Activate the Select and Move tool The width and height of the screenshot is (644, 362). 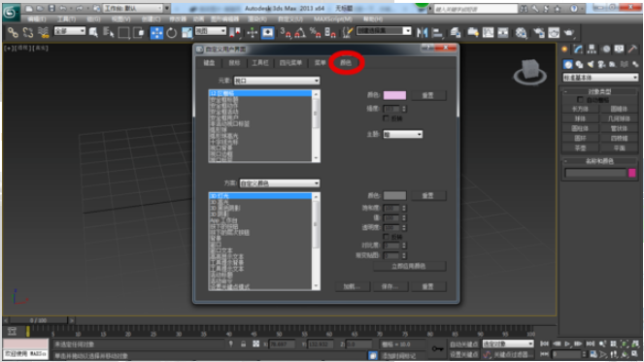[x=156, y=33]
